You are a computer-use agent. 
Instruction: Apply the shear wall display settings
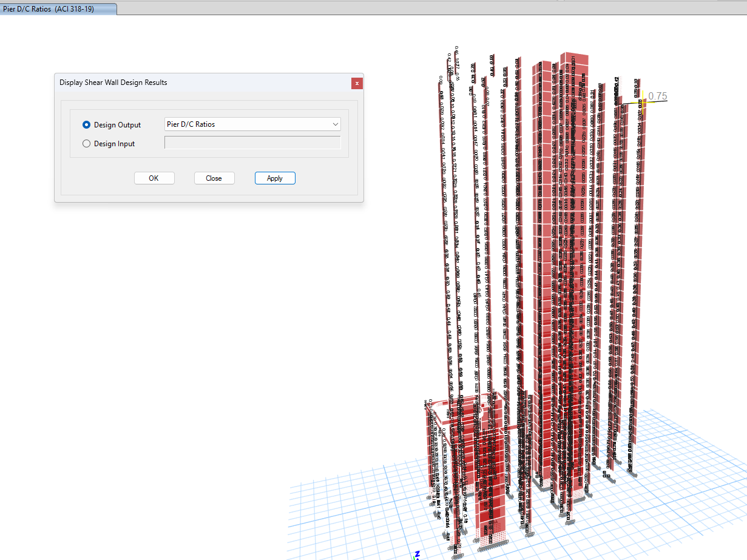(x=275, y=178)
